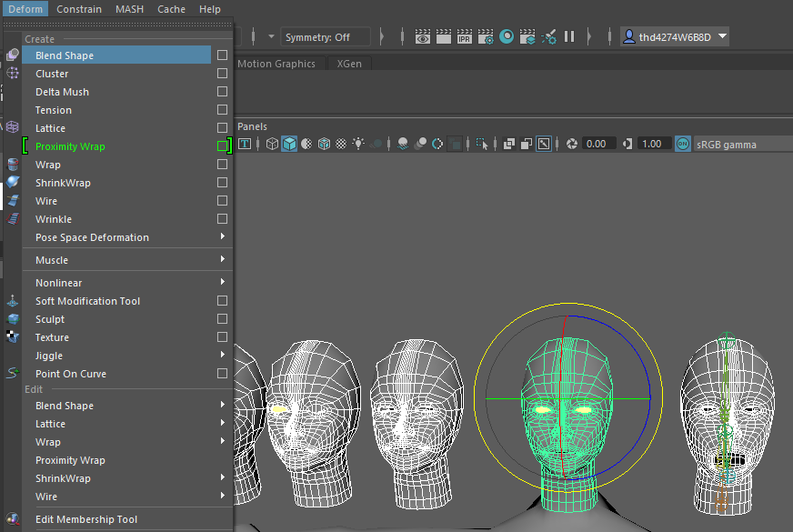The width and height of the screenshot is (793, 532).
Task: Click the view transform ON toggle icon
Action: tap(683, 144)
